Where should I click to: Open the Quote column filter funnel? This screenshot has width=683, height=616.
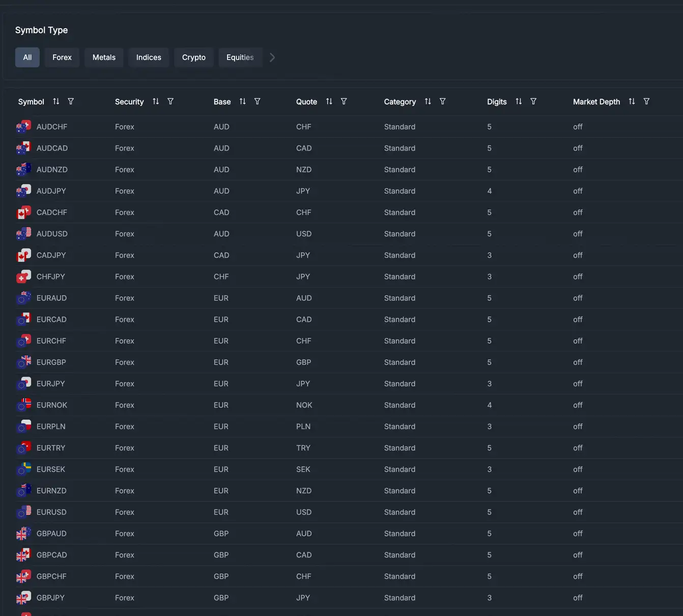click(344, 101)
